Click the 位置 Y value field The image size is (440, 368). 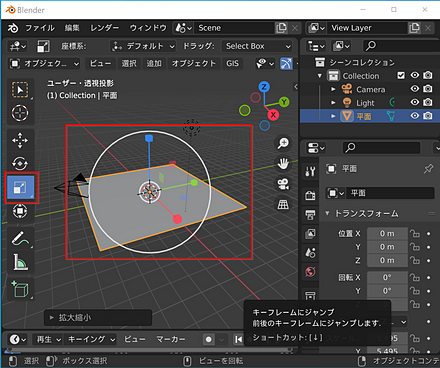[387, 247]
